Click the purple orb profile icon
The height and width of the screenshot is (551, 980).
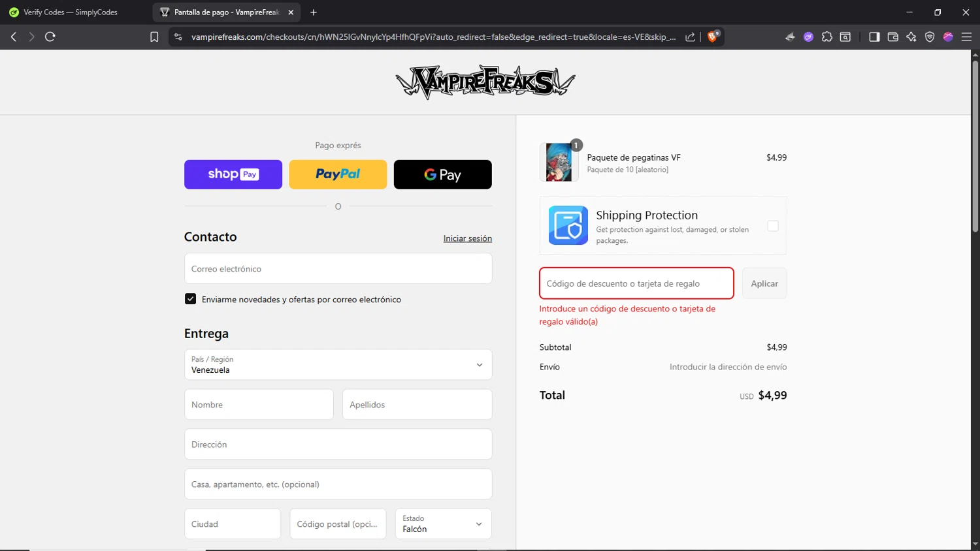point(948,37)
